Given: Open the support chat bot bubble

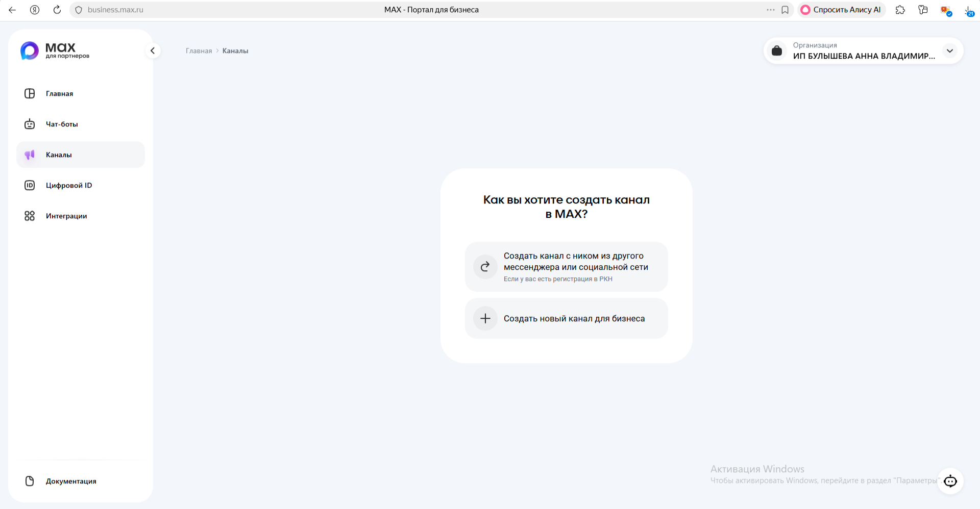Looking at the screenshot, I should 950,481.
